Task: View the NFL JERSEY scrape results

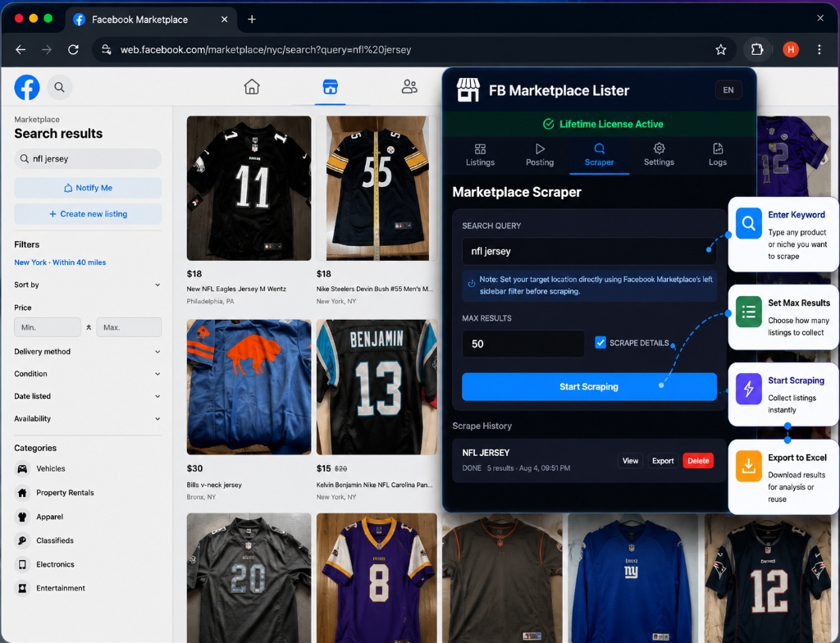Action: [630, 461]
